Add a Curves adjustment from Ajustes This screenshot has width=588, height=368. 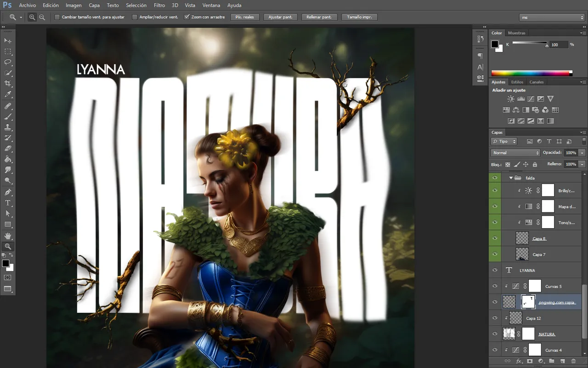531,98
